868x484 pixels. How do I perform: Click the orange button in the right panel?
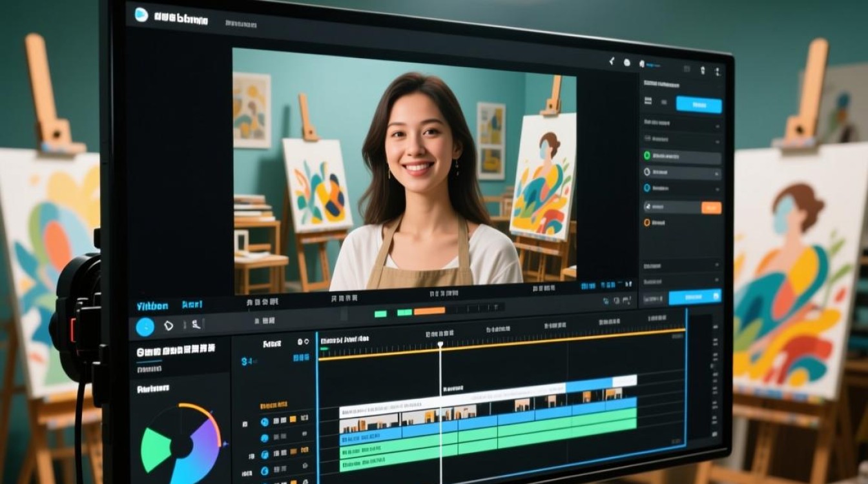point(711,208)
